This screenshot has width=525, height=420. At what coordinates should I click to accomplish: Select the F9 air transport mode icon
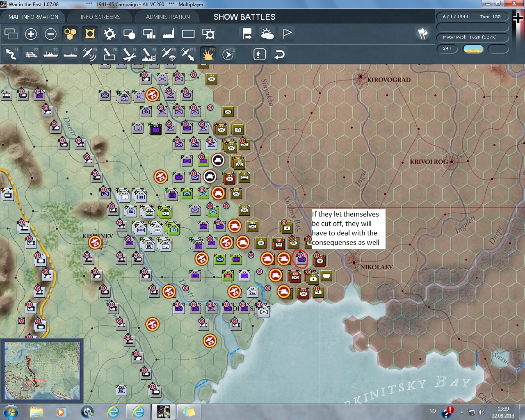coord(169,54)
